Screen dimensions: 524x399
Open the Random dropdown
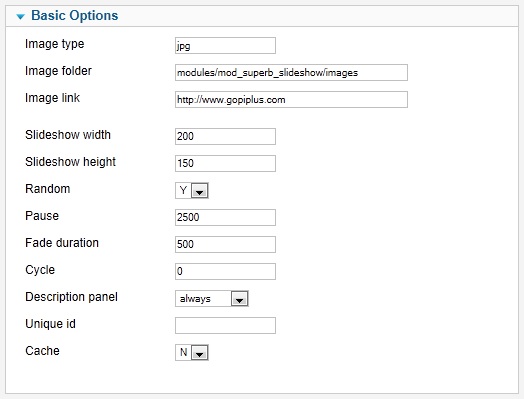[x=192, y=190]
